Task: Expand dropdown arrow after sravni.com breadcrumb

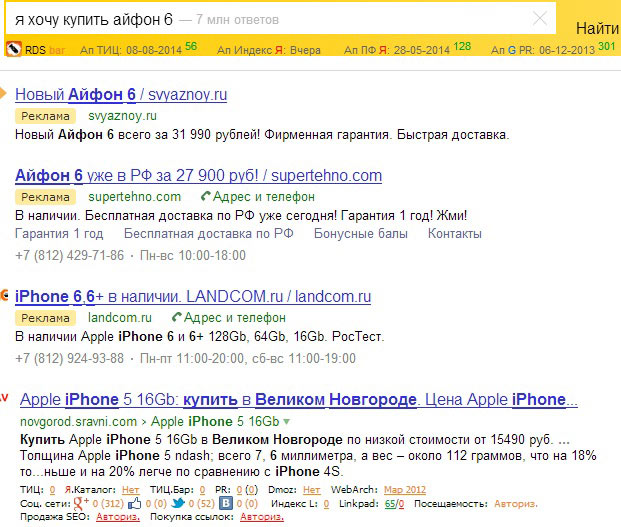Action: click(287, 422)
